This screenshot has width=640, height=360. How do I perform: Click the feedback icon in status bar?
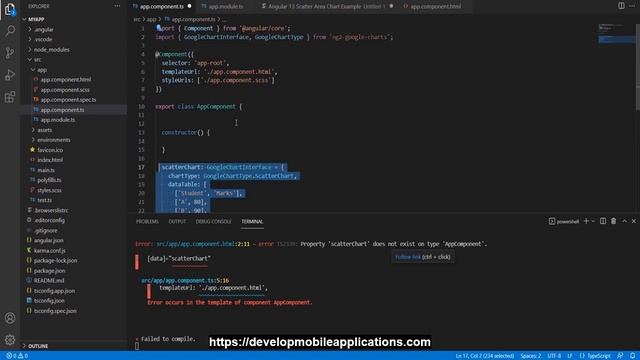coord(620,356)
